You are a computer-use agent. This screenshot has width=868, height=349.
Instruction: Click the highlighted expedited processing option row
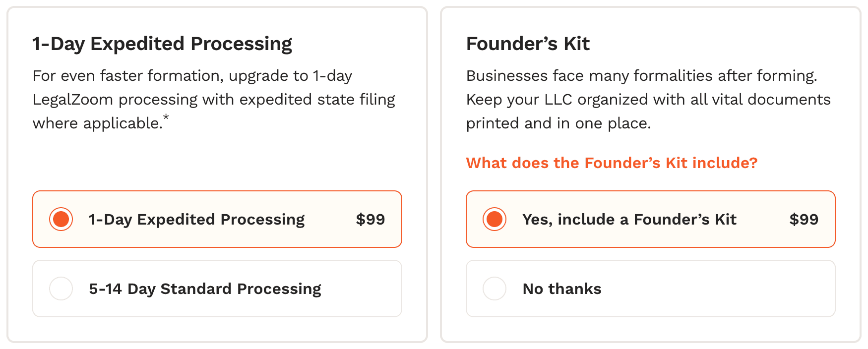(217, 219)
